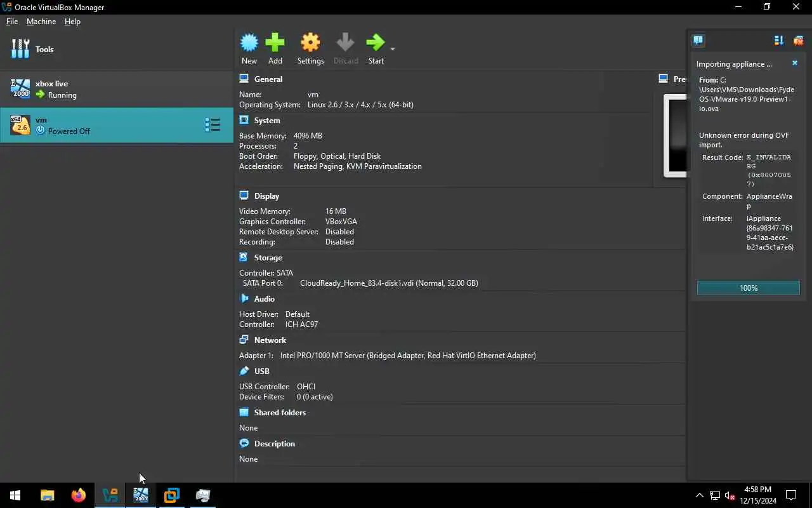Open the Network section header link

270,340
